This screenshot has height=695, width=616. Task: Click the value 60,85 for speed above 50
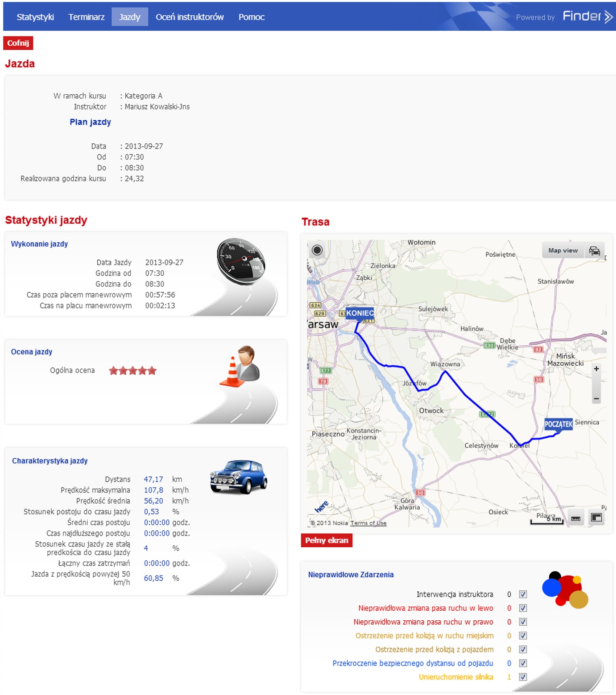tap(153, 578)
